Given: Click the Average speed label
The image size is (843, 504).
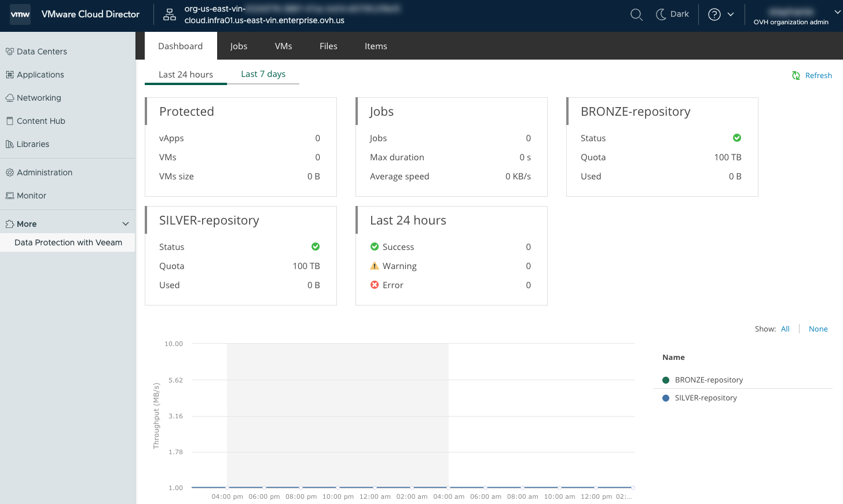Looking at the screenshot, I should click(x=399, y=176).
